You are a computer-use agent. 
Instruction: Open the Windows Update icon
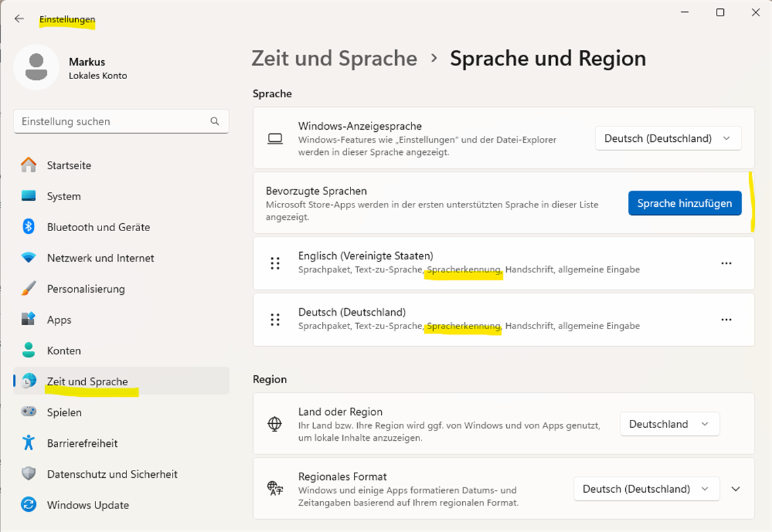click(28, 505)
